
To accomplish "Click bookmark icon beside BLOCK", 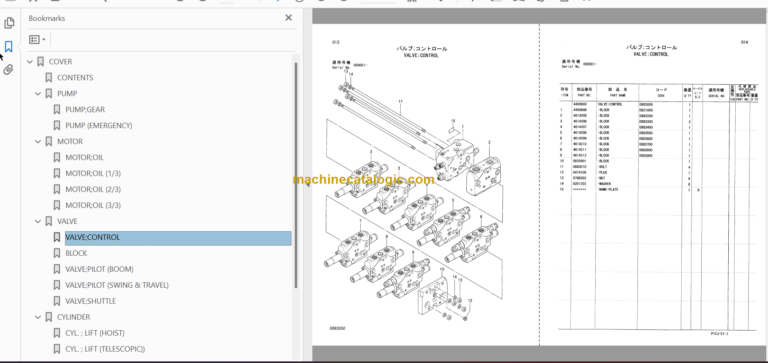I will tap(57, 253).
